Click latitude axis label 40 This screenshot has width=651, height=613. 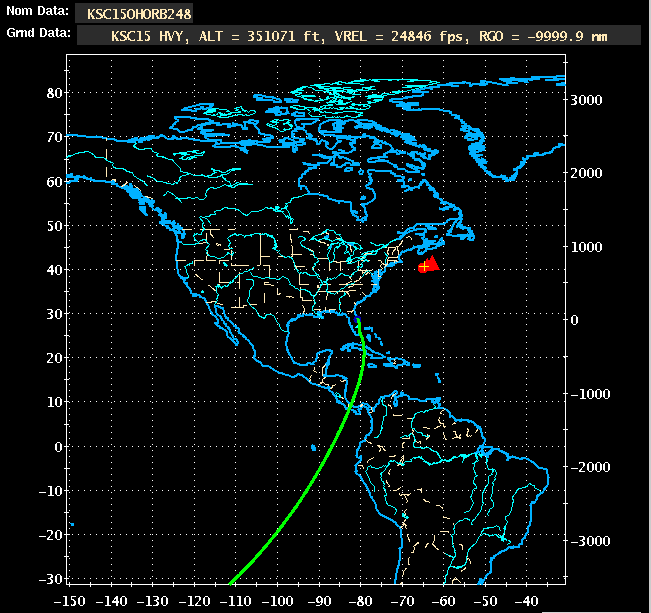click(54, 270)
